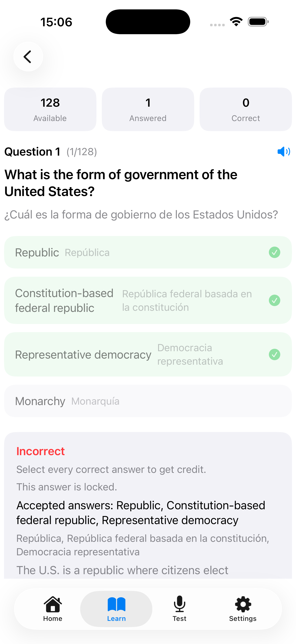
Task: Tap the 0 Correct stat card
Action: [x=246, y=109]
